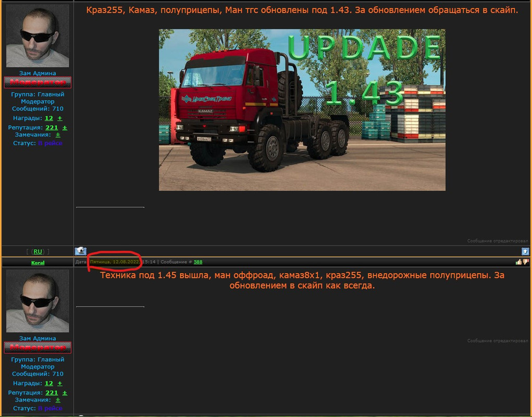Click the Замечания ± link in the 1.43 post
Image resolution: width=532 pixels, height=417 pixels.
pos(58,134)
